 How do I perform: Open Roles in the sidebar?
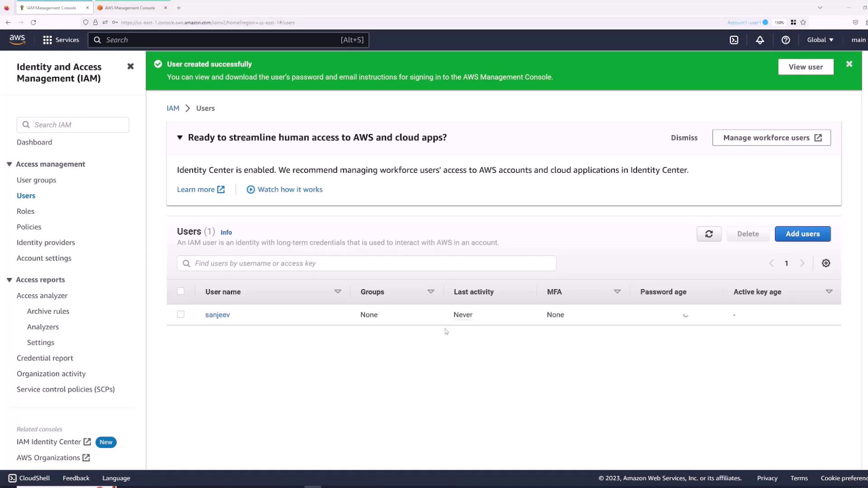(x=25, y=211)
